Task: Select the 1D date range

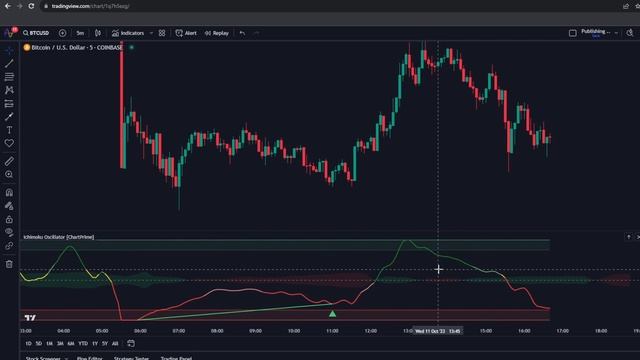Action: click(28, 344)
